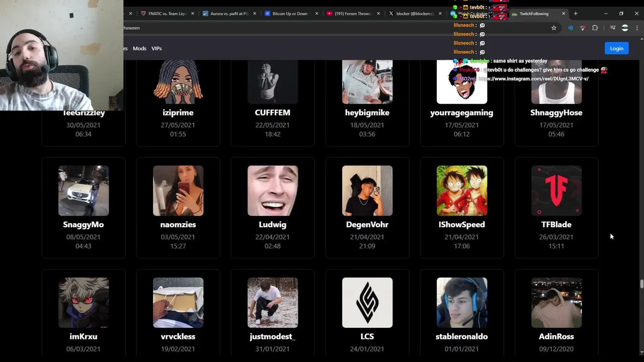644x362 pixels.
Task: Click the imKrxu channel name
Action: [x=84, y=336]
